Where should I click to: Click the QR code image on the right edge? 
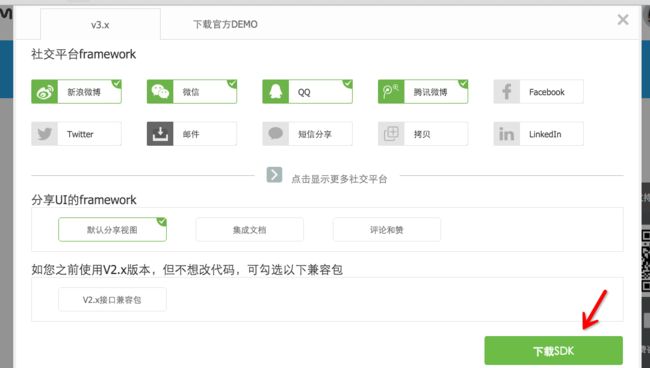[x=646, y=261]
